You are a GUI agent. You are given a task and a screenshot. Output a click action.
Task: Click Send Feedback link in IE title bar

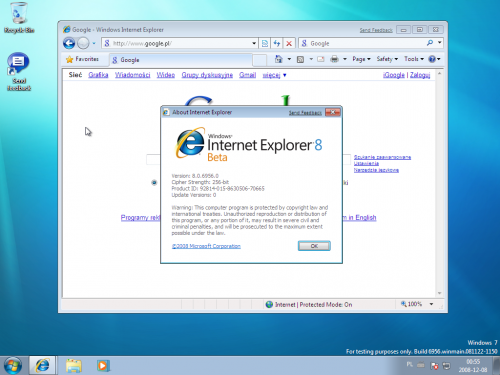(x=376, y=30)
